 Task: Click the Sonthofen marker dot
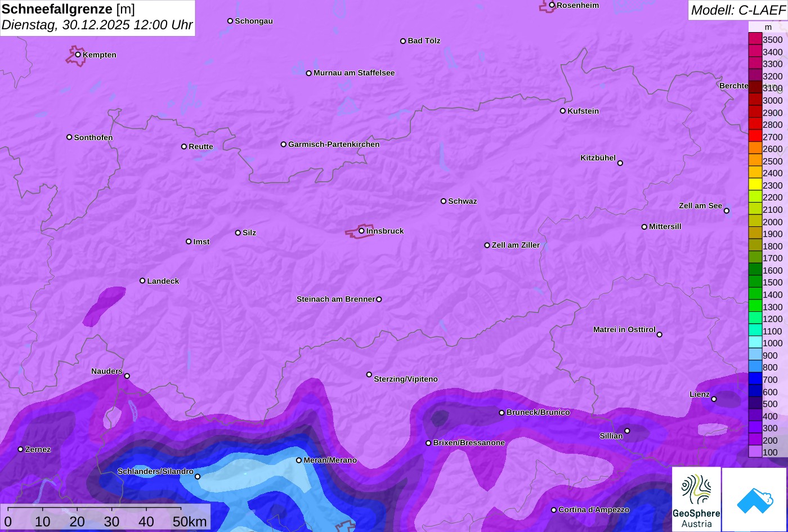click(x=69, y=137)
